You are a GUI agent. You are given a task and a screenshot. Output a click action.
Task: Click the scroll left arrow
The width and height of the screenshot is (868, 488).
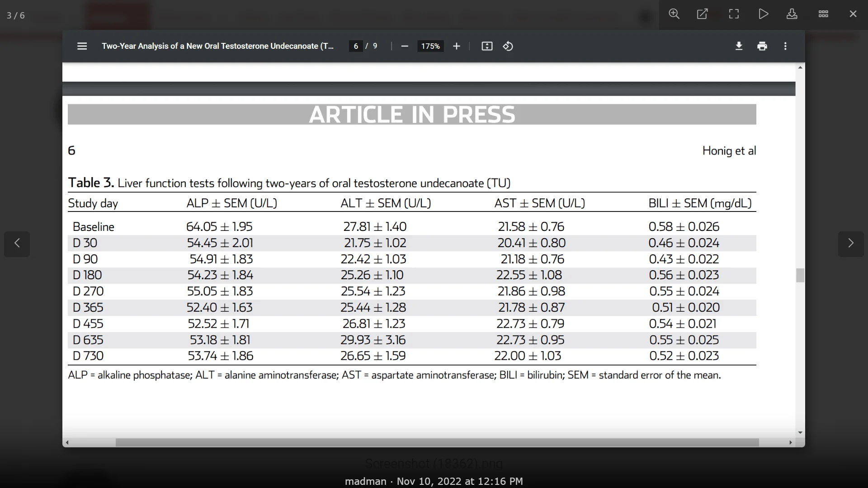67,443
